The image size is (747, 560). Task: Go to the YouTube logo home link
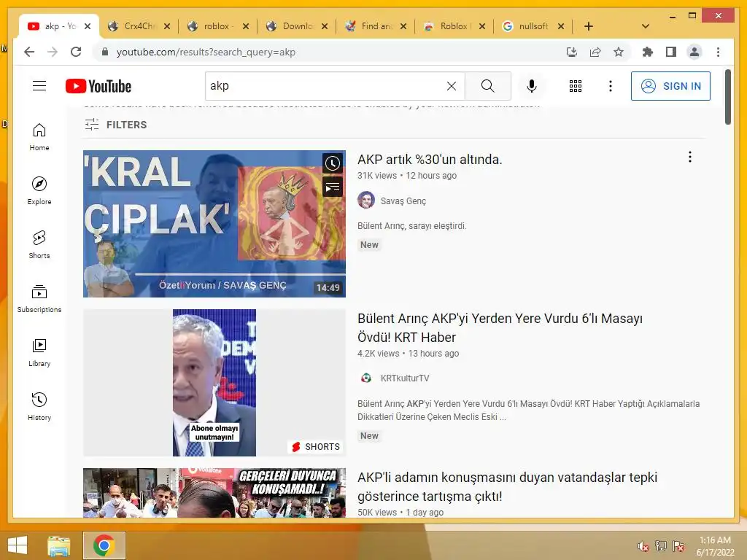(x=98, y=86)
